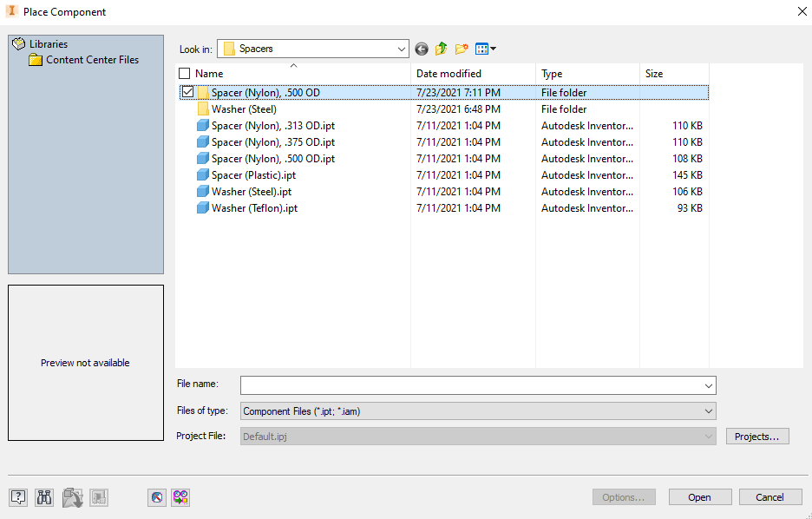
Task: Click the Open button
Action: coord(699,497)
